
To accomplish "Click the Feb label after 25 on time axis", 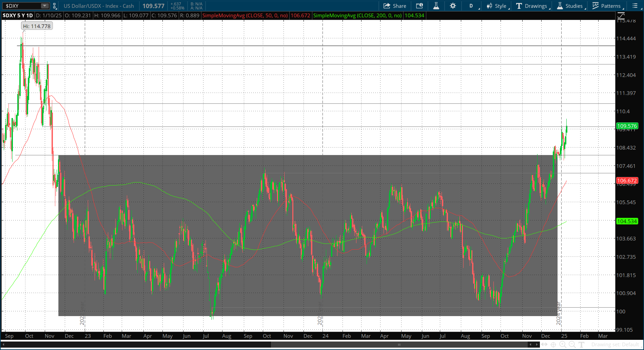I will [x=584, y=336].
